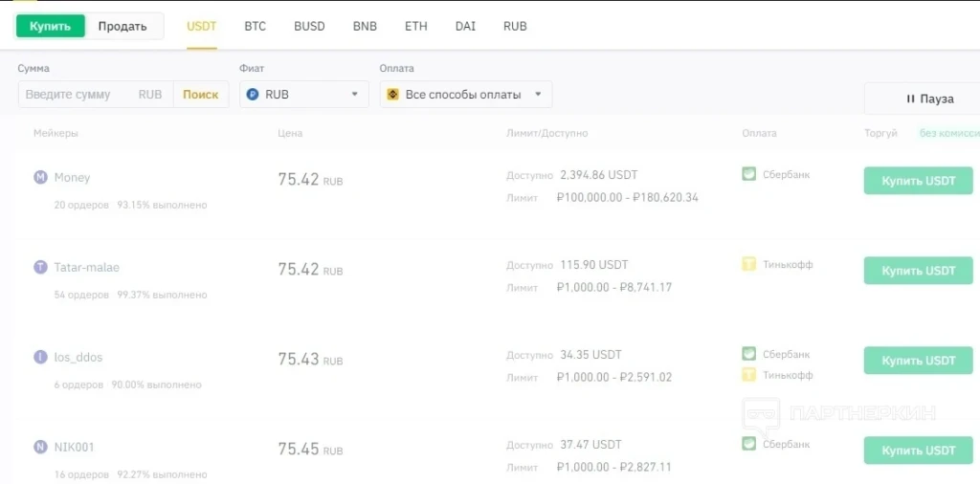Open the NIK001 maker profile link
Screen dimensions: 980x484
pos(75,447)
